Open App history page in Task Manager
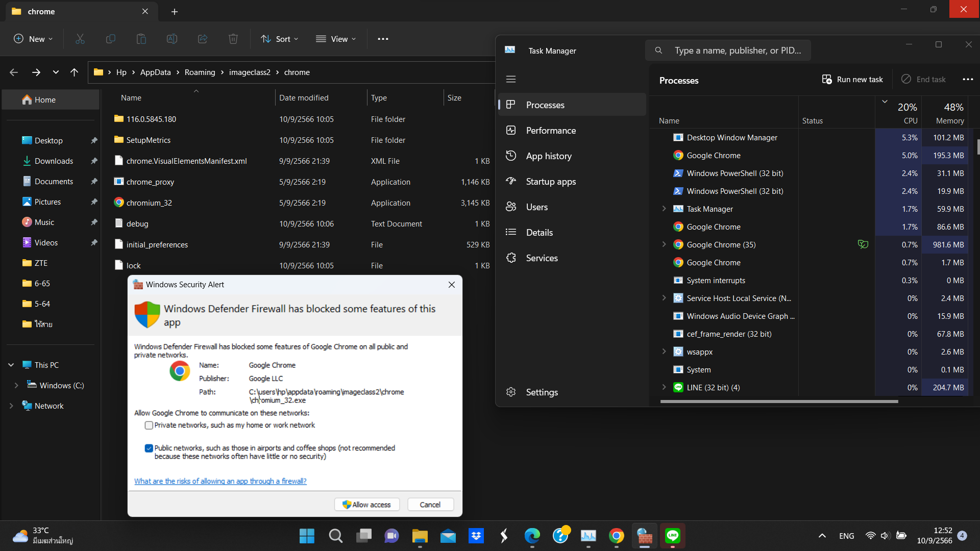The width and height of the screenshot is (980, 551). [x=572, y=156]
